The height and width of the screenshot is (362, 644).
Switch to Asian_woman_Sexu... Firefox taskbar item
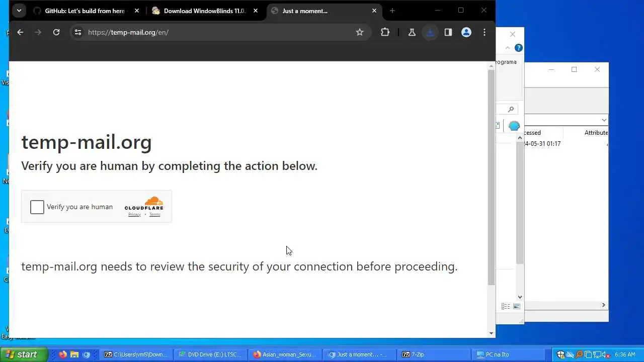285,354
